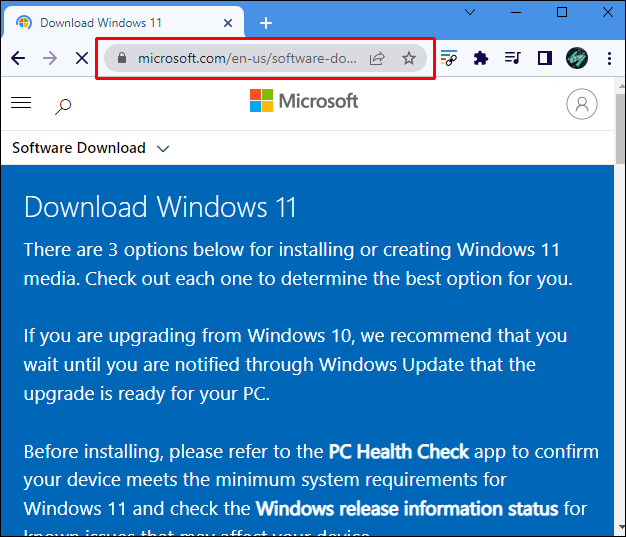Screen dimensions: 626x537
Task: Open the Extensions puzzle menu
Action: pyautogui.click(x=481, y=58)
